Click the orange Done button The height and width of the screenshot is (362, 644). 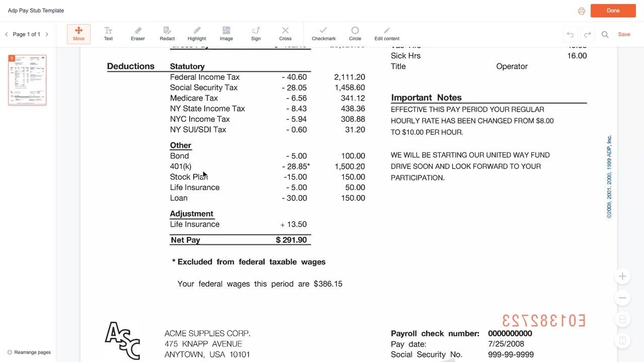pos(613,11)
